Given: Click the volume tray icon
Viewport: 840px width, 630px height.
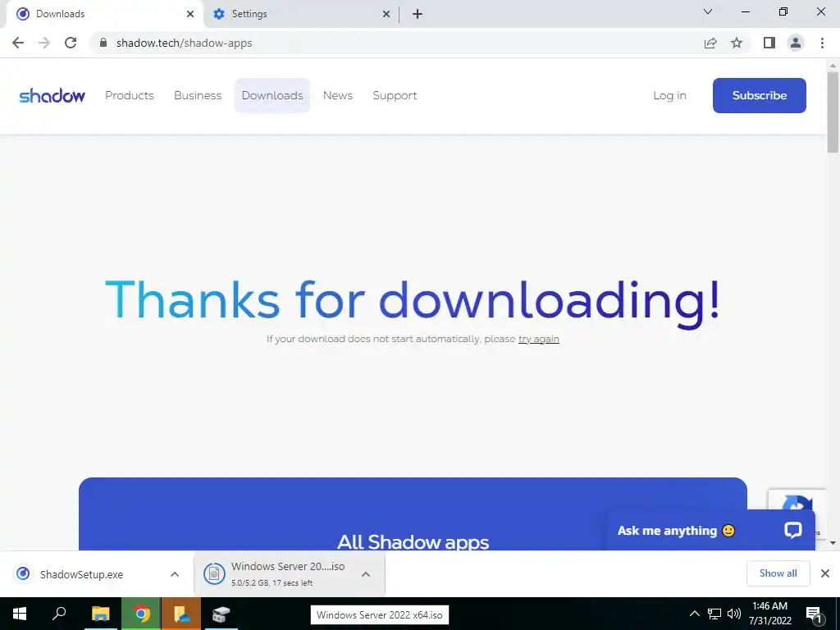Looking at the screenshot, I should [x=734, y=614].
